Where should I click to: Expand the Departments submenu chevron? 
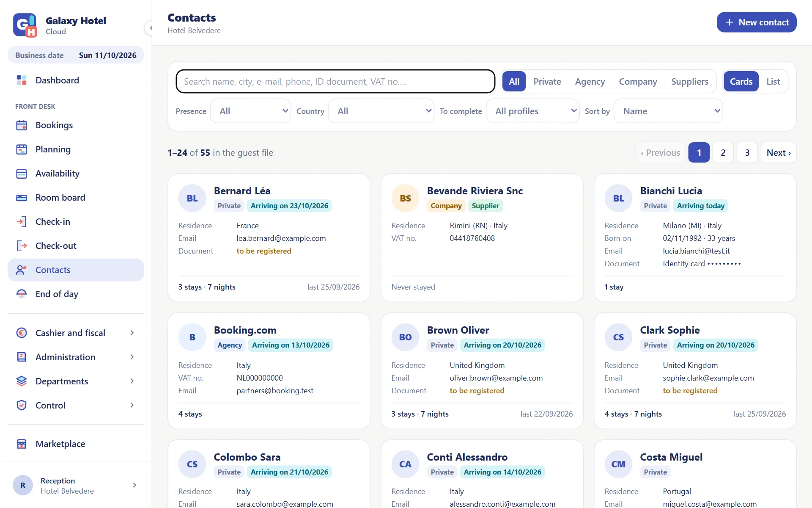[x=132, y=381]
